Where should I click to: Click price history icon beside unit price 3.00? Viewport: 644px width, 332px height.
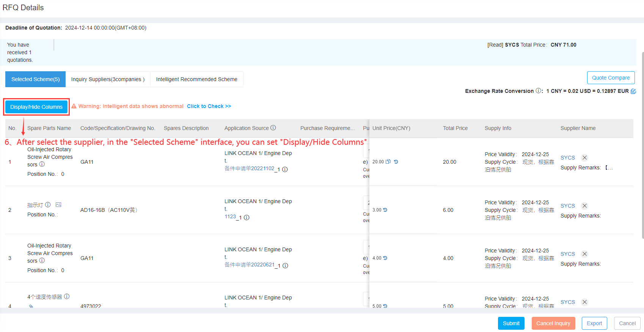(385, 210)
